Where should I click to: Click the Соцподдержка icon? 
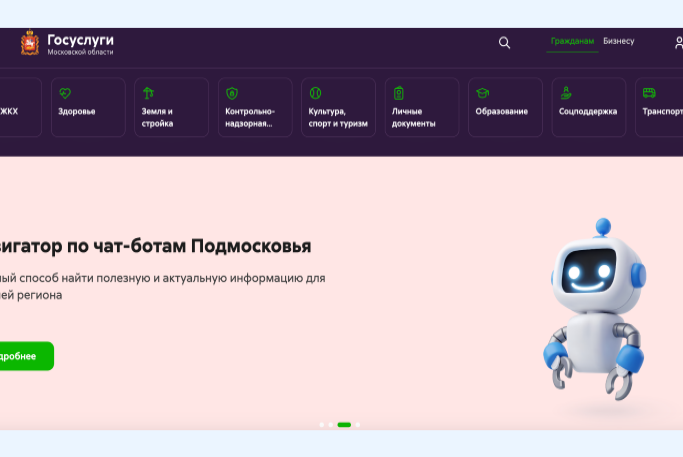click(566, 93)
